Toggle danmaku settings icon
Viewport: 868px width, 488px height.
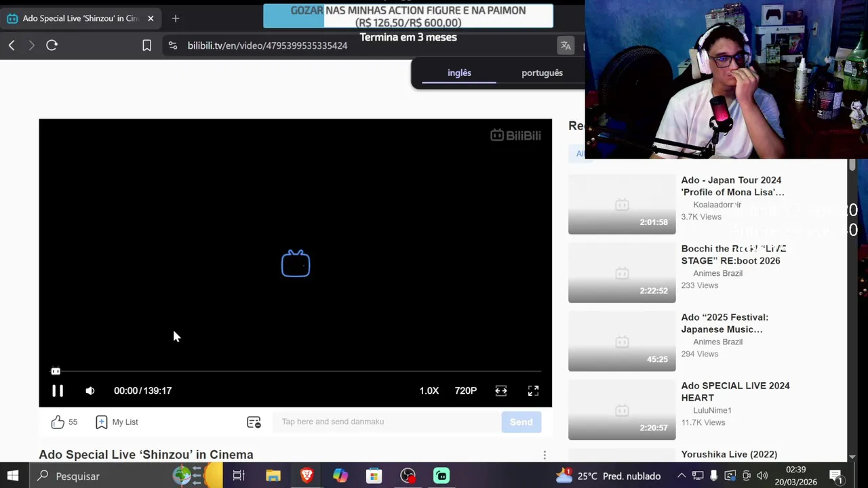pyautogui.click(x=254, y=422)
